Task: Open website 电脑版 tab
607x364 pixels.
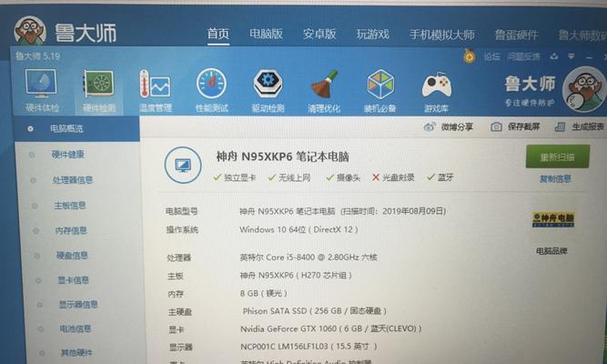Action: tap(266, 34)
